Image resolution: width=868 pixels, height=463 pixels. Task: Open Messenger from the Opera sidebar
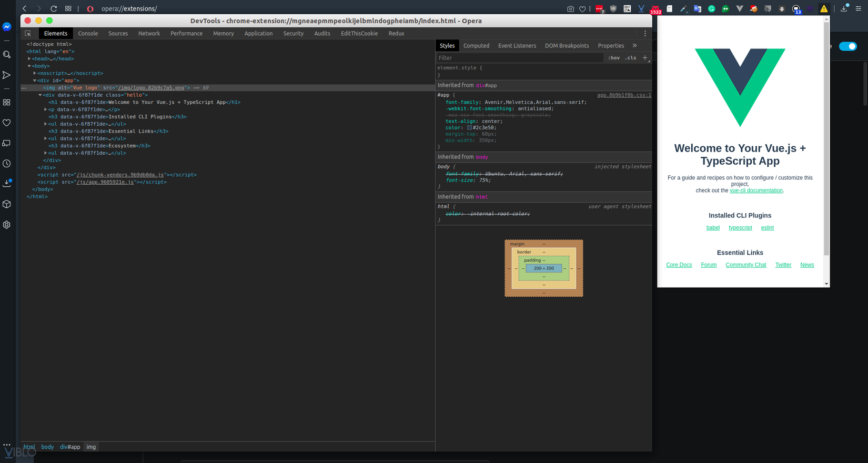[7, 27]
